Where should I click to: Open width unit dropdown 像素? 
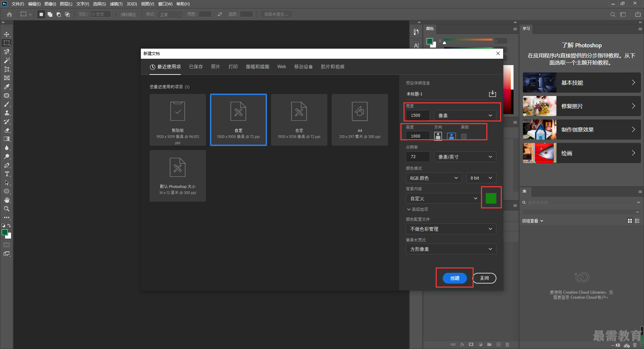pos(465,115)
